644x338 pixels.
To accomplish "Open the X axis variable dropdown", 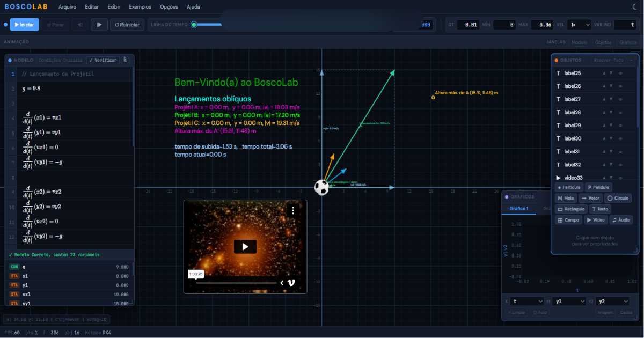I will (x=527, y=302).
